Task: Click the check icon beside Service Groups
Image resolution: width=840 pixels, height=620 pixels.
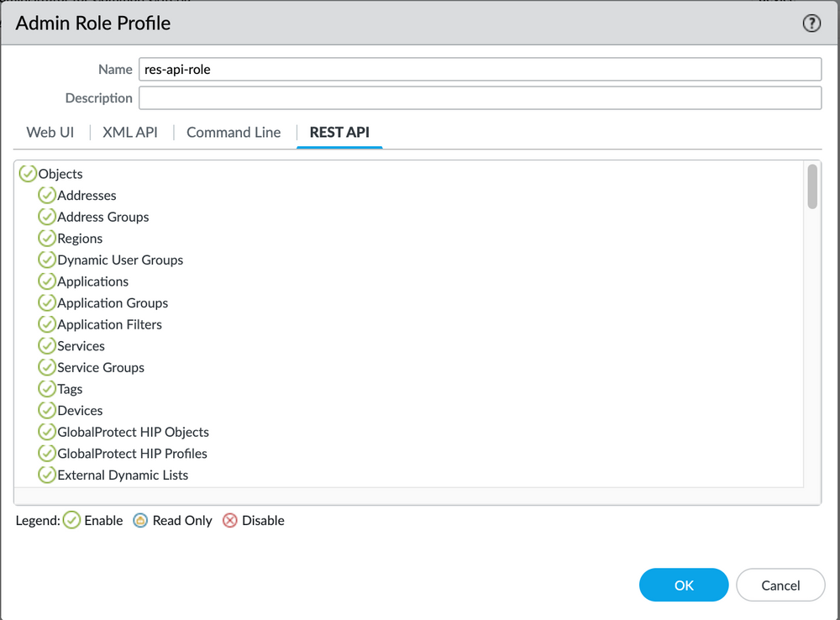Action: [47, 367]
